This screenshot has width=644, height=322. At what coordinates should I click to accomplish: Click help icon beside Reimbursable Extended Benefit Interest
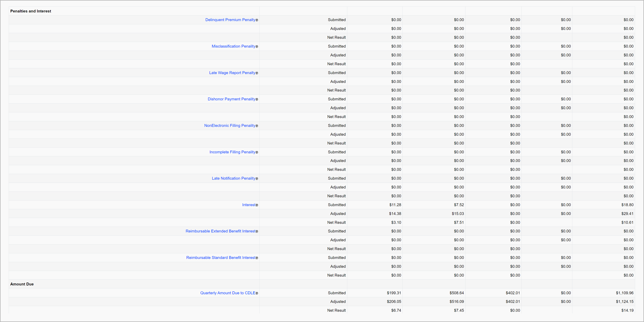click(x=257, y=232)
